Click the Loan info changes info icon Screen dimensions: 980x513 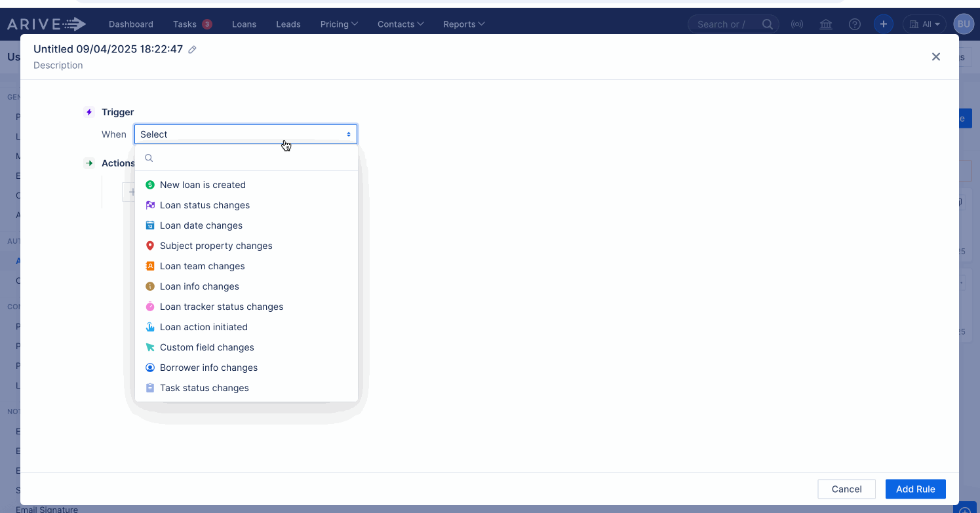(x=150, y=286)
